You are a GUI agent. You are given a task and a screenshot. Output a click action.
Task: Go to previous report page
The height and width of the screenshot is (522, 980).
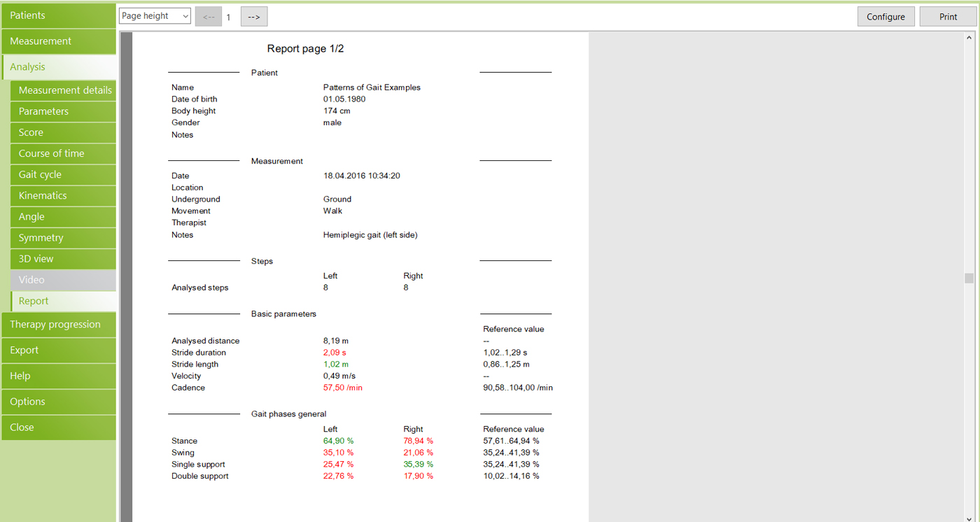point(209,17)
